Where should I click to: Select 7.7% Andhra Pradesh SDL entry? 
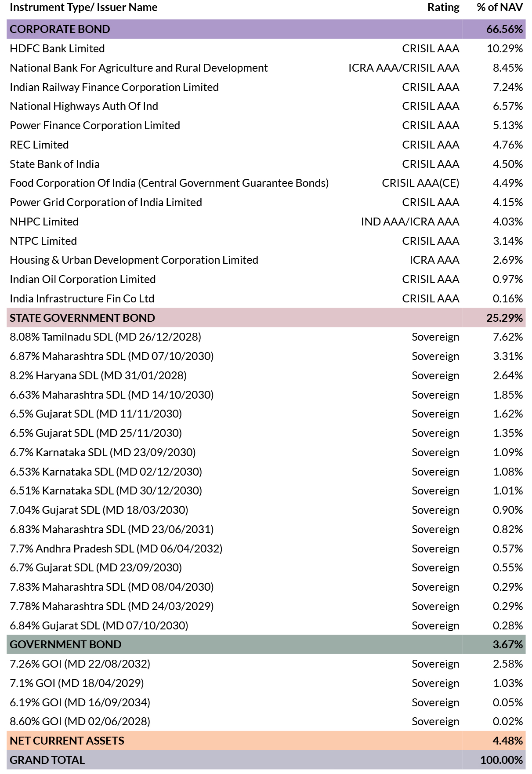pyautogui.click(x=116, y=549)
